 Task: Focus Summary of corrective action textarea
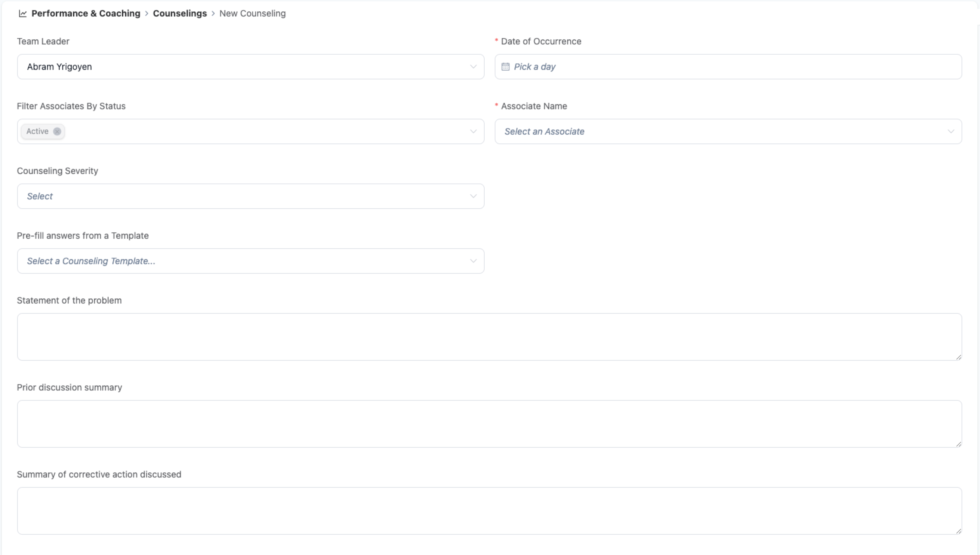point(489,511)
